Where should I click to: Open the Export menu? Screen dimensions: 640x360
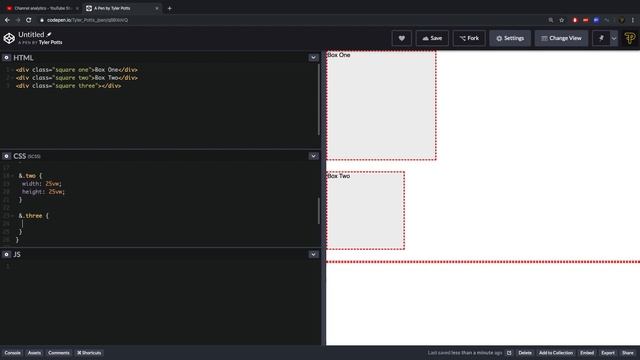pos(608,353)
